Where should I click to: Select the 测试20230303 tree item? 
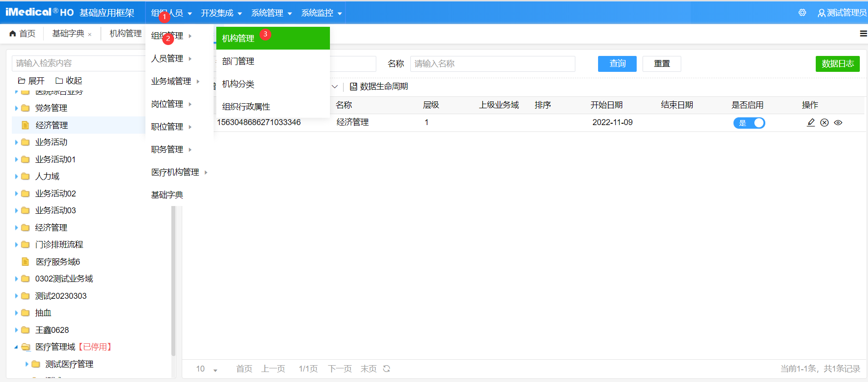(61, 296)
